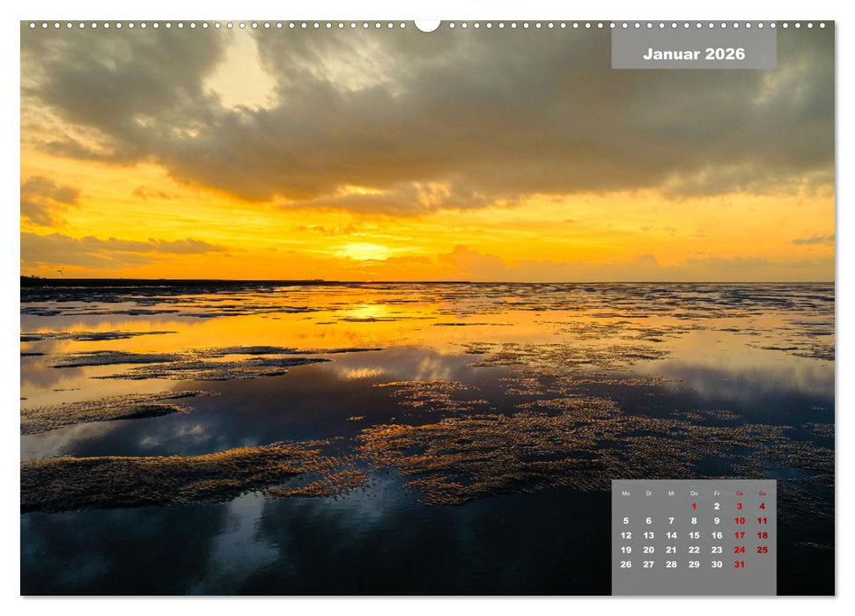Toggle highlight on date 11
The height and width of the screenshot is (616, 855).
763,520
